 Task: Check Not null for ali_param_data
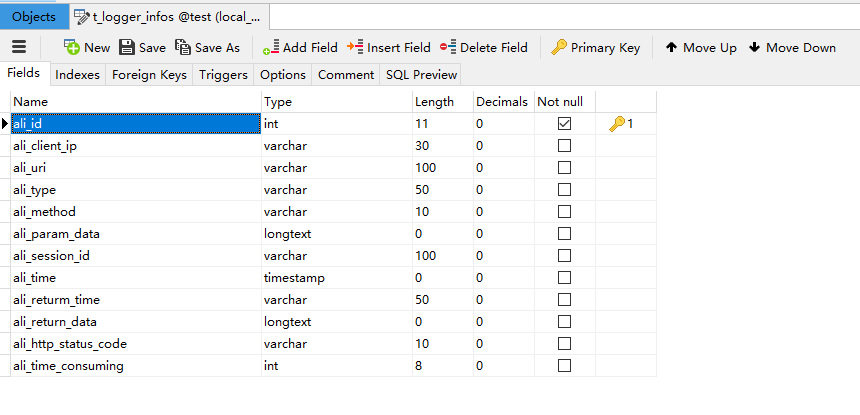point(564,234)
